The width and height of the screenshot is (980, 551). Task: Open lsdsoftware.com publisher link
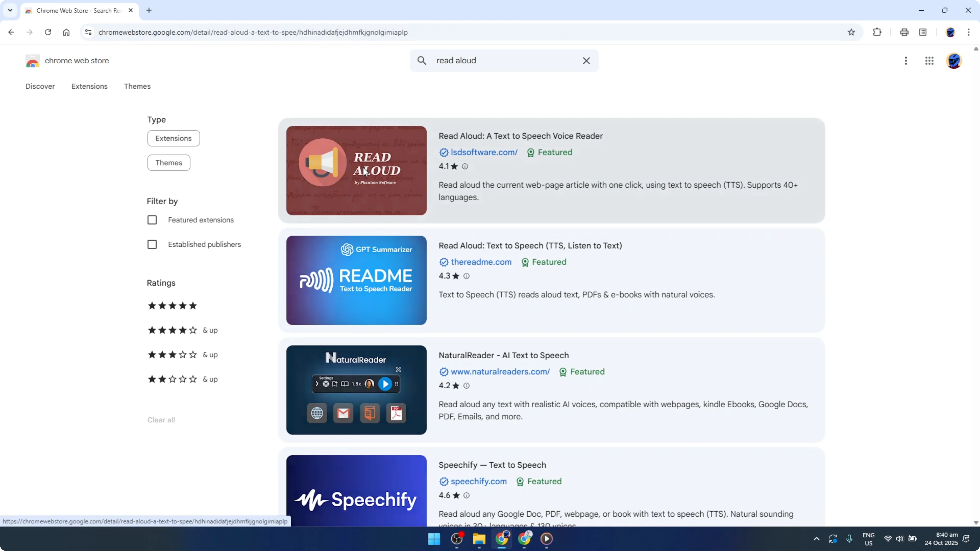[484, 153]
